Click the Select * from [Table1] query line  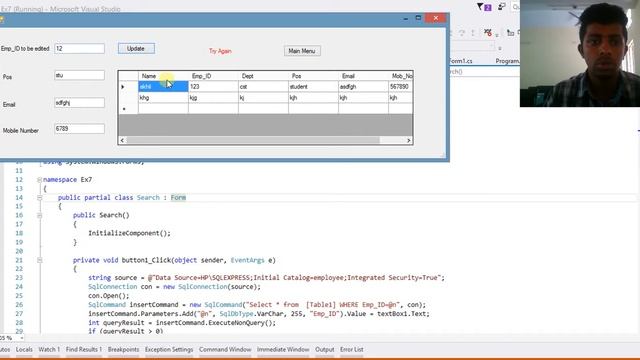257,305
